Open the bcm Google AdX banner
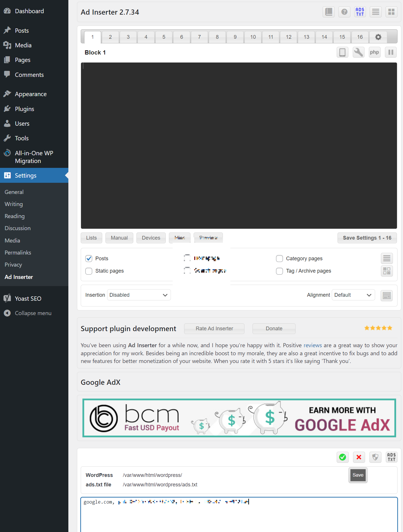The width and height of the screenshot is (403, 532). pyautogui.click(x=239, y=418)
